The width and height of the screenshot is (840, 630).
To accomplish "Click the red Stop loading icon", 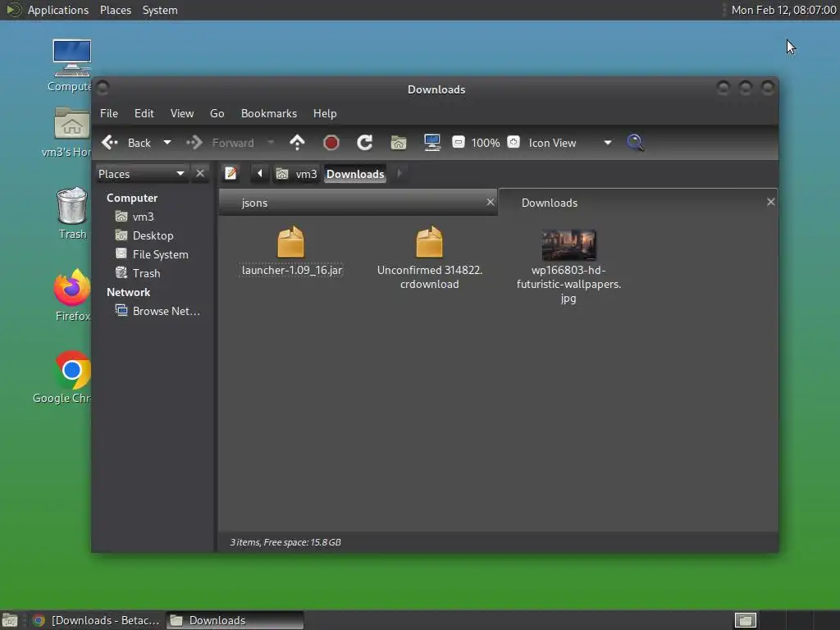I will (331, 143).
